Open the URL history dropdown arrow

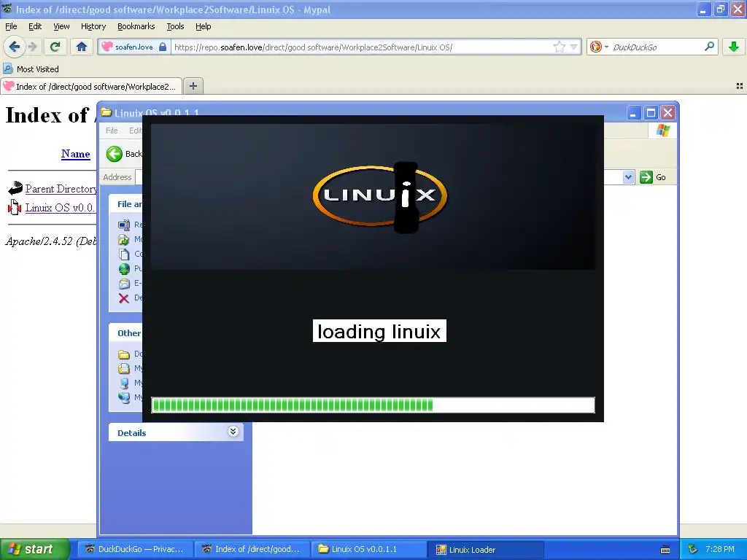tap(573, 47)
